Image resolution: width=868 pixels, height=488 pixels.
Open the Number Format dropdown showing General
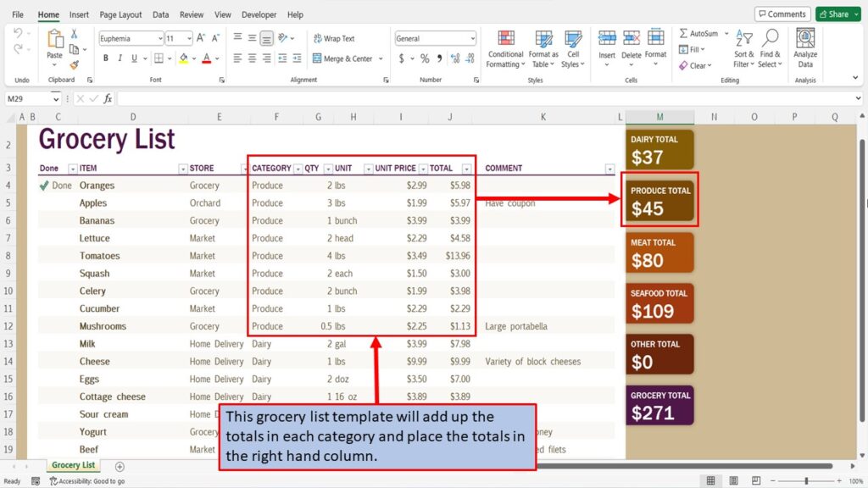coord(435,37)
